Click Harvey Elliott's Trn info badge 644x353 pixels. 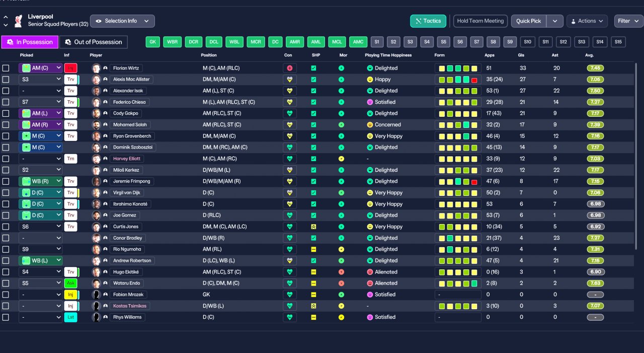tap(70, 159)
